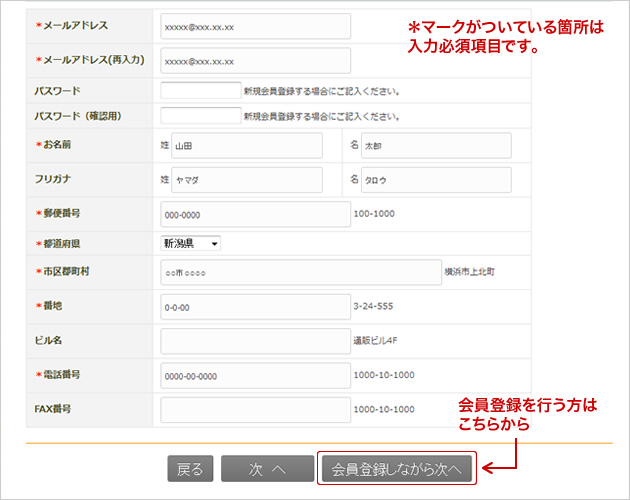Click the 郵便番号 input field
Viewport: 630px width, 500px height.
[x=255, y=214]
